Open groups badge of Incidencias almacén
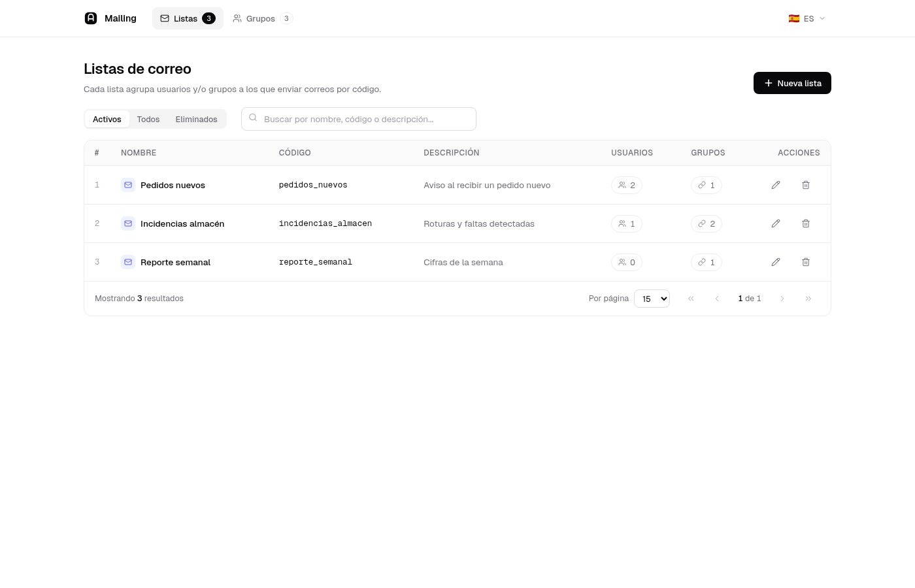915x588 pixels. point(707,223)
